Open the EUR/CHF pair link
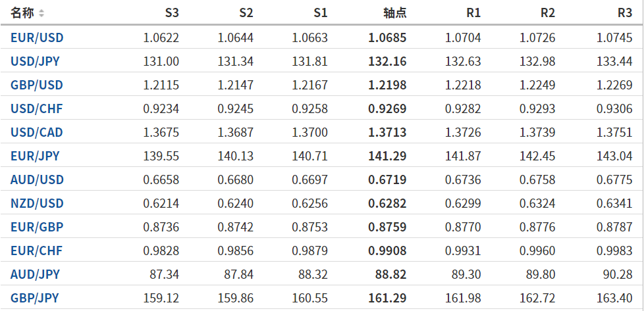 click(36, 251)
